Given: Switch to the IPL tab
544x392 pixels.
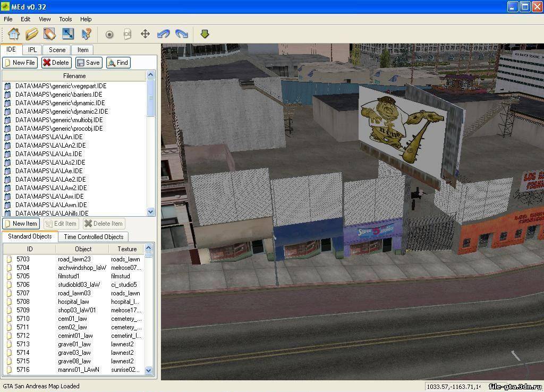Looking at the screenshot, I should pyautogui.click(x=32, y=50).
